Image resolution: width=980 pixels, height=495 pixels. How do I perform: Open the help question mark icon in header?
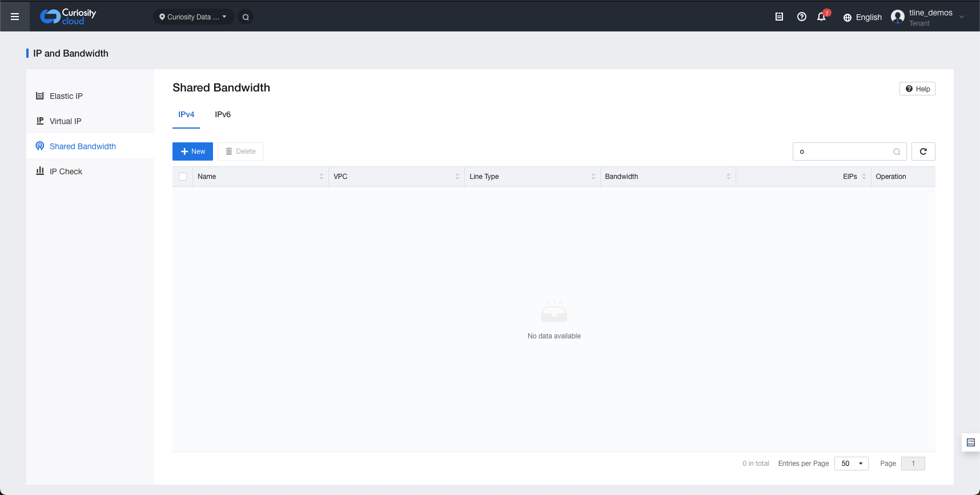coord(802,17)
